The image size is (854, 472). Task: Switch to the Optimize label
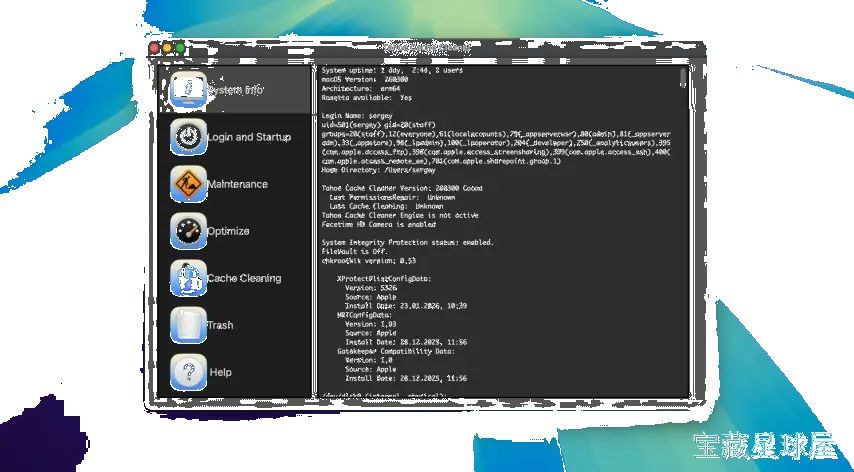point(228,231)
